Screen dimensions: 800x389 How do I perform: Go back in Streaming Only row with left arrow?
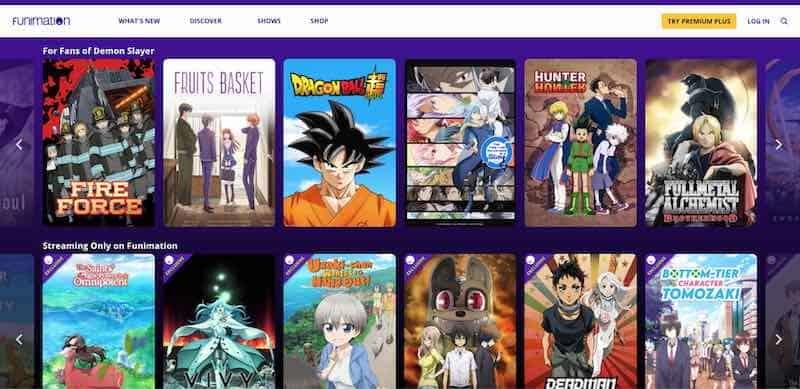pyautogui.click(x=19, y=339)
